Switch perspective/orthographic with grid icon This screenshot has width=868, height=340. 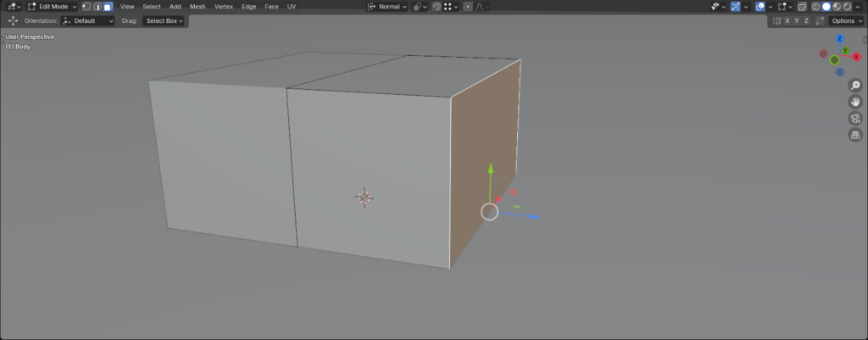click(x=855, y=135)
